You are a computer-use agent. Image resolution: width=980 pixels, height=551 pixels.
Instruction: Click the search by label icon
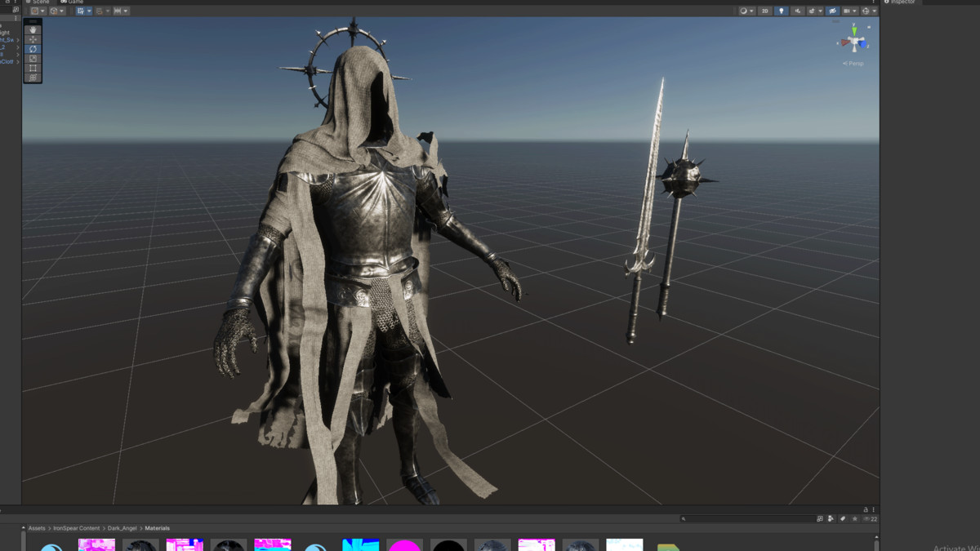pyautogui.click(x=843, y=518)
